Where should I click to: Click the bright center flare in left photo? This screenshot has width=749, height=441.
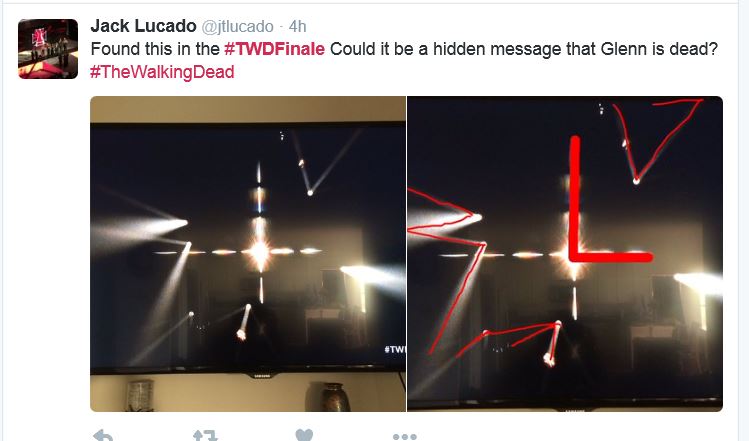point(260,251)
